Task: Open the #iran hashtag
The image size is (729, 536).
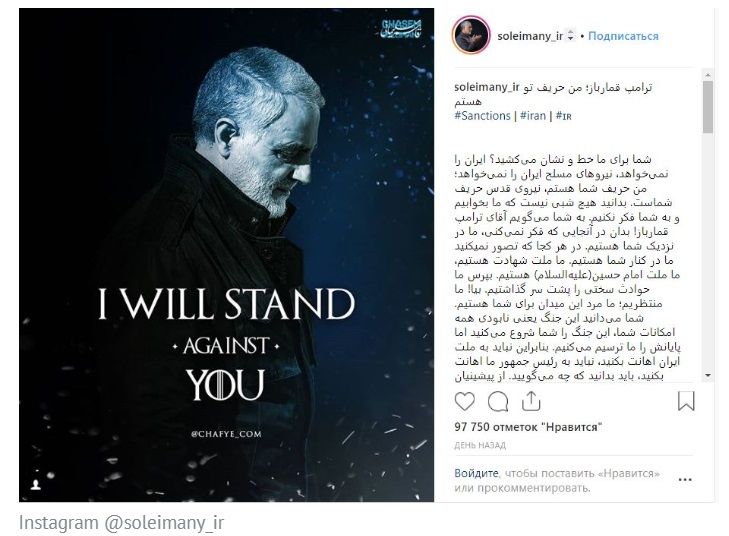Action: [x=533, y=116]
